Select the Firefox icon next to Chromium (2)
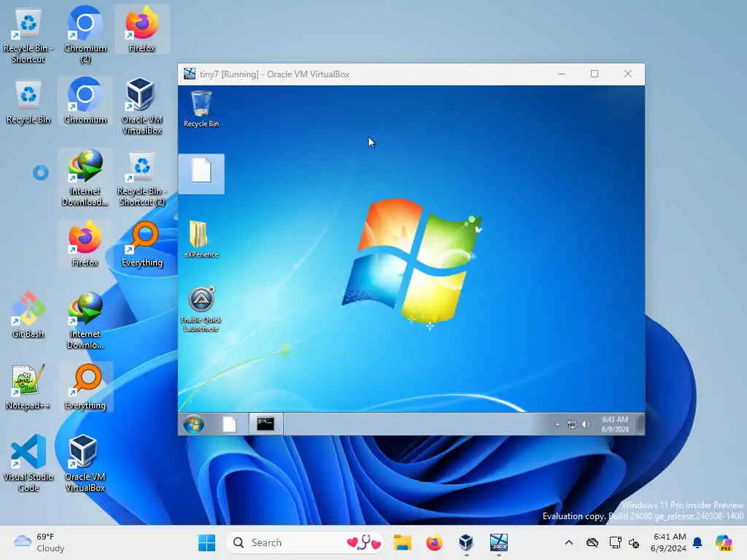The image size is (747, 560). click(142, 29)
